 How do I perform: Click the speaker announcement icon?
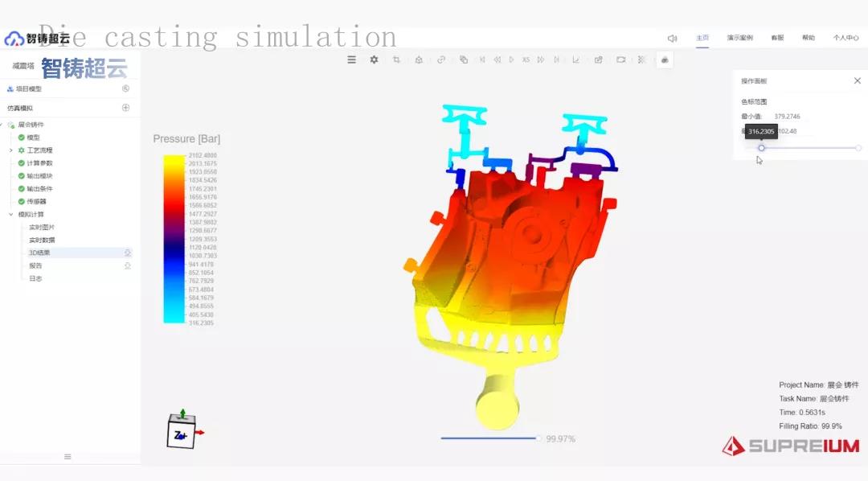(x=672, y=38)
